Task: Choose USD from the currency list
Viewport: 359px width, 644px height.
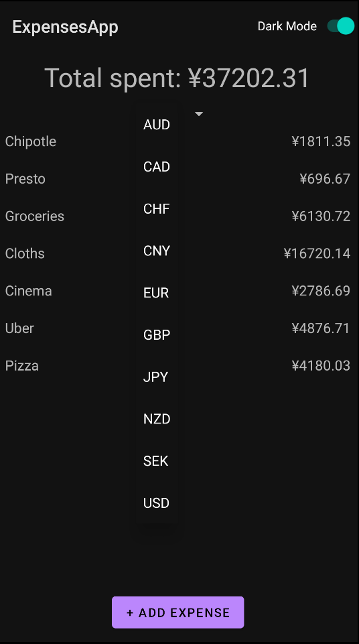Action: (x=157, y=503)
